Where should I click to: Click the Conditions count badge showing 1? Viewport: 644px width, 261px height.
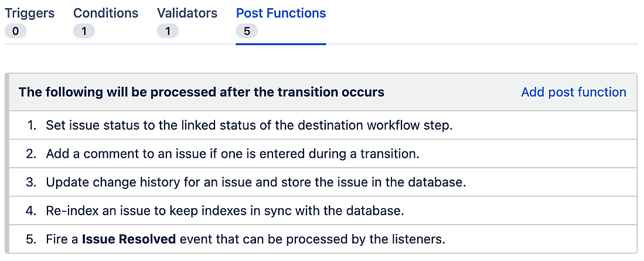pyautogui.click(x=84, y=31)
